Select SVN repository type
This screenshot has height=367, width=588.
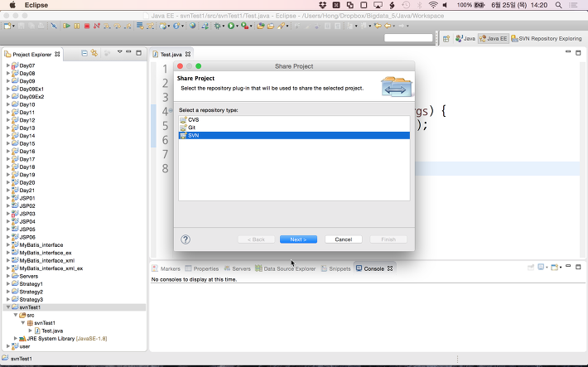point(294,136)
